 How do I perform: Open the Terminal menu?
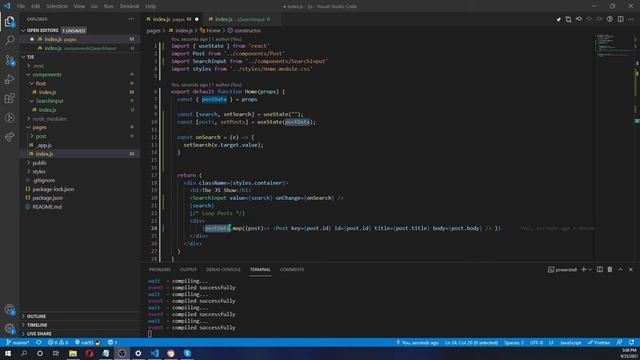pos(129,6)
